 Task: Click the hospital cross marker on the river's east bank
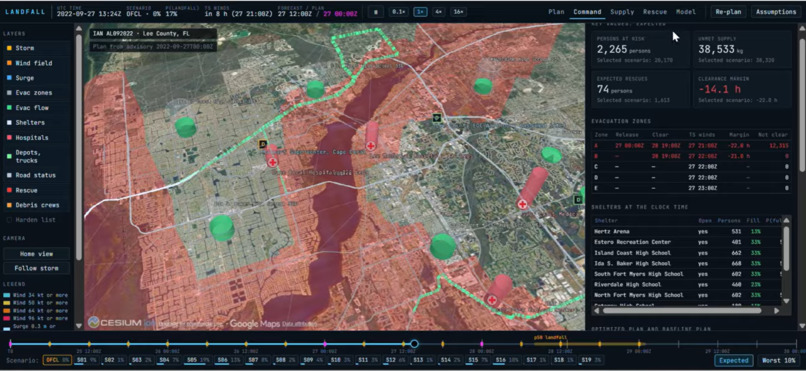click(371, 146)
